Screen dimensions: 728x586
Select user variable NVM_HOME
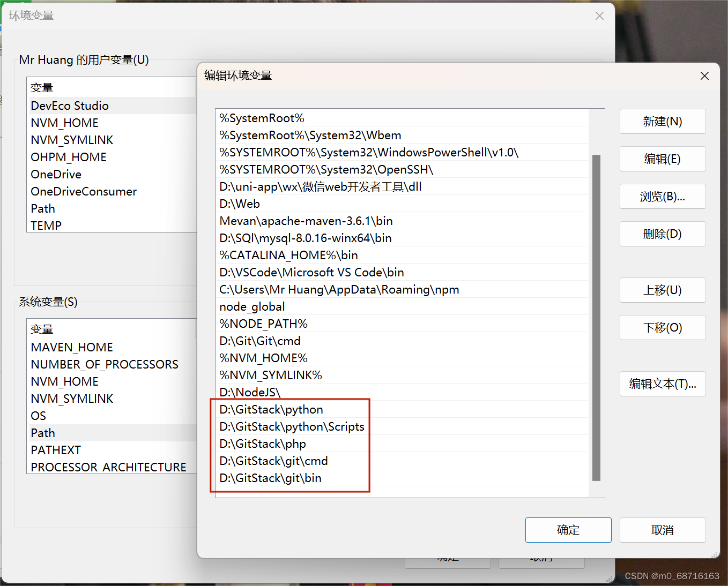click(x=112, y=123)
